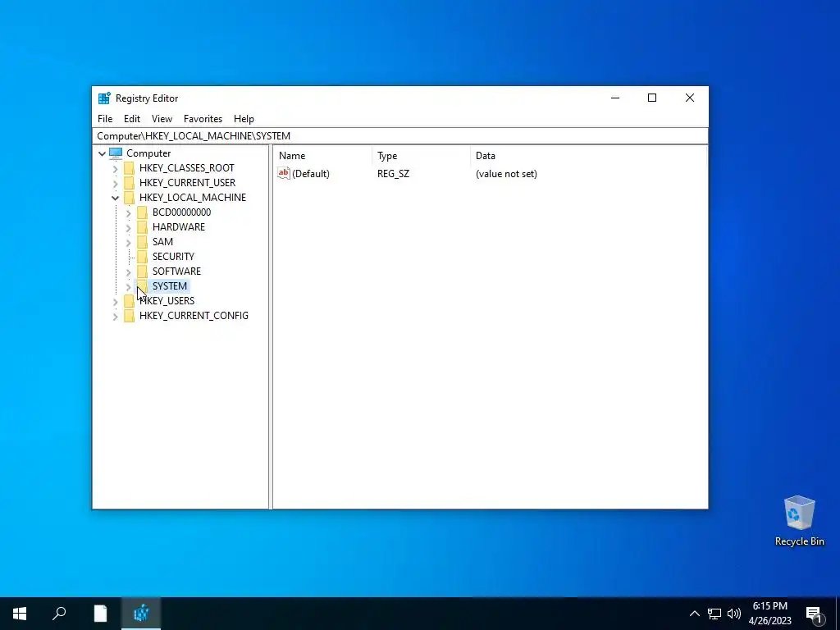Select the SOFTWARE key

(x=176, y=271)
